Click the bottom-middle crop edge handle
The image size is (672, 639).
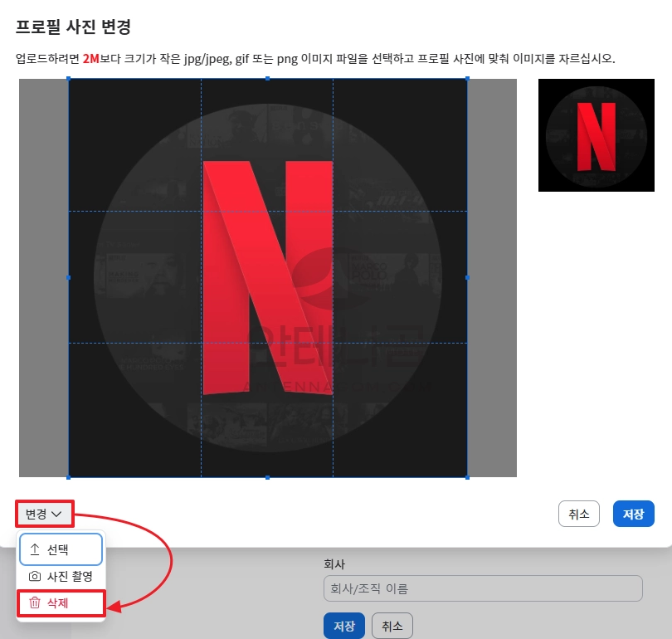pyautogui.click(x=267, y=477)
